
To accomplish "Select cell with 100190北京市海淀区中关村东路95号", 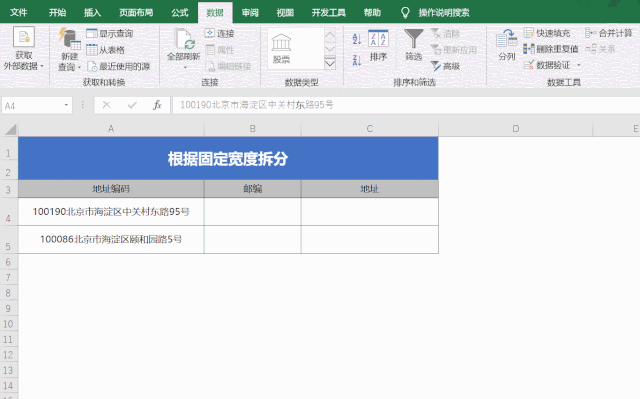I will (111, 212).
